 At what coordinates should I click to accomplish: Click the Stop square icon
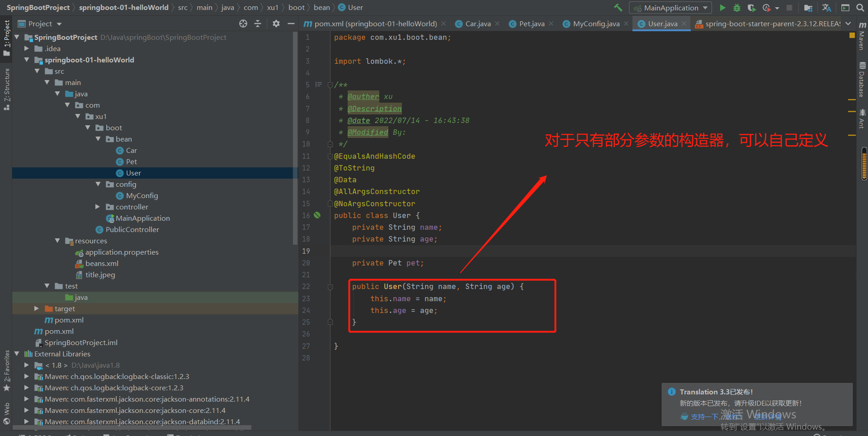click(789, 8)
